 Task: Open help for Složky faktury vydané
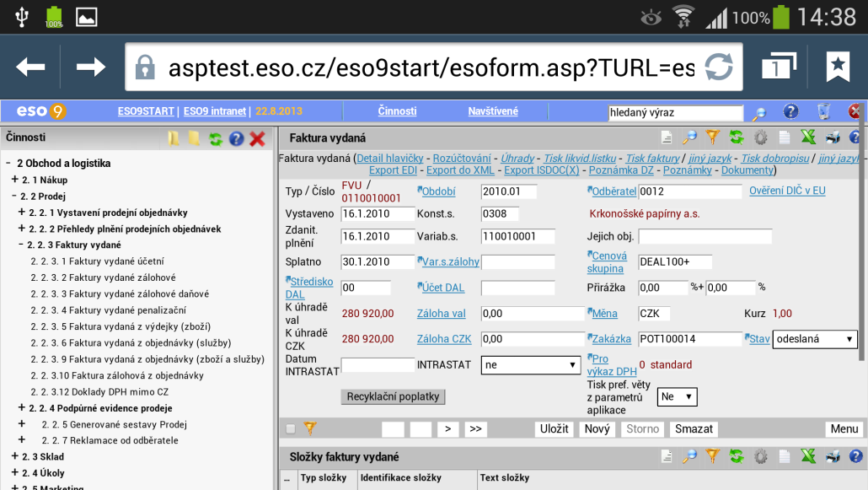pyautogui.click(x=856, y=456)
